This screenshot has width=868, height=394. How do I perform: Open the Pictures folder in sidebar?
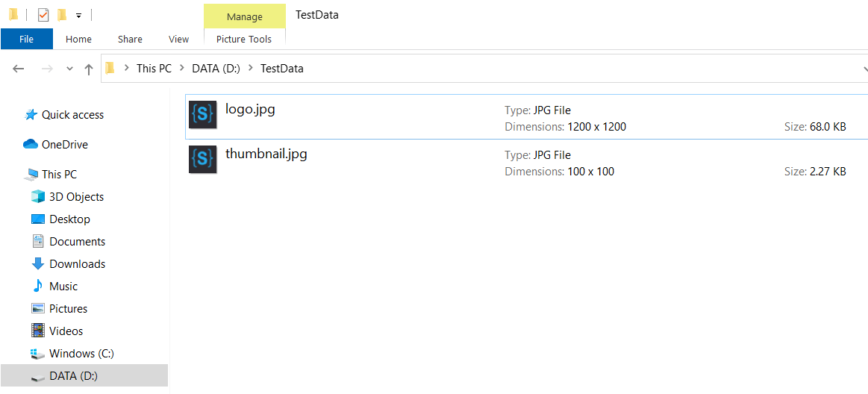click(x=68, y=308)
